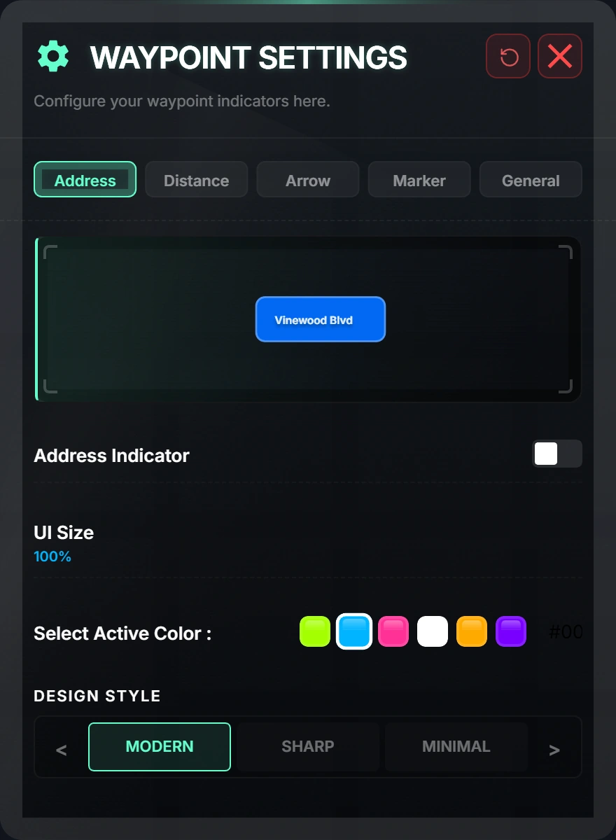Close the Waypoint Settings panel
The height and width of the screenshot is (840, 616).
[560, 56]
